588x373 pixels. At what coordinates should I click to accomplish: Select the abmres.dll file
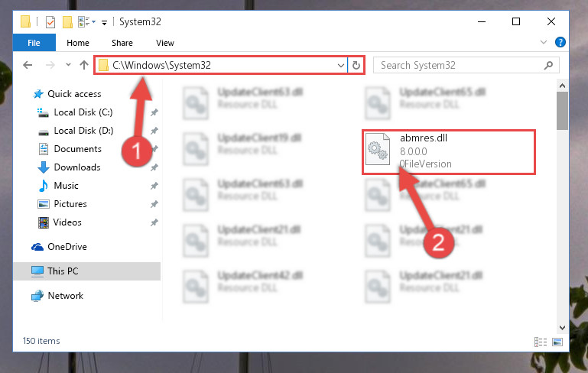449,152
